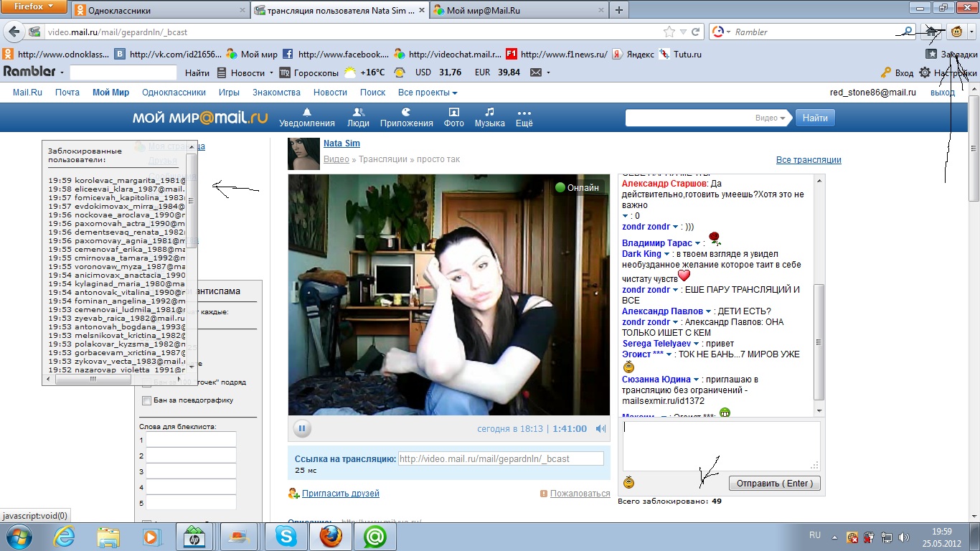Open Фото section icon

coord(453,112)
